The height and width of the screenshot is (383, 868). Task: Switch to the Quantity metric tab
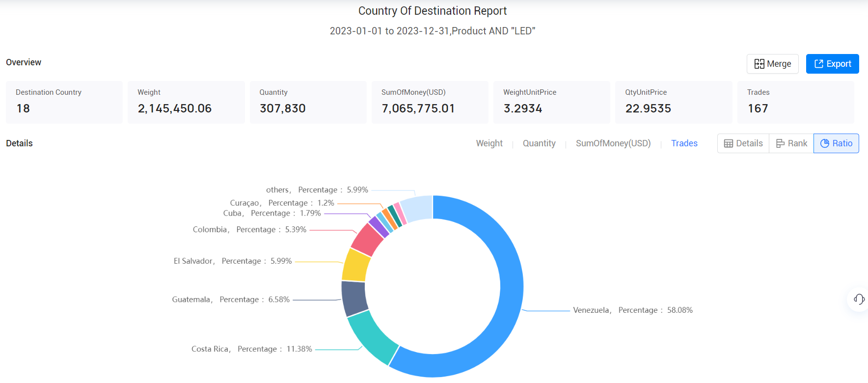539,143
